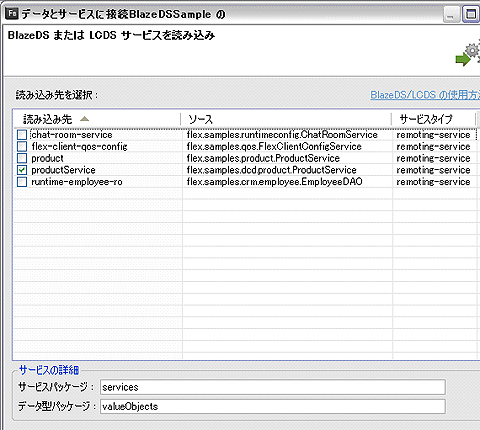Uncheck the productService checkbox
Viewport: 480px width, 430px height.
pos(22,170)
